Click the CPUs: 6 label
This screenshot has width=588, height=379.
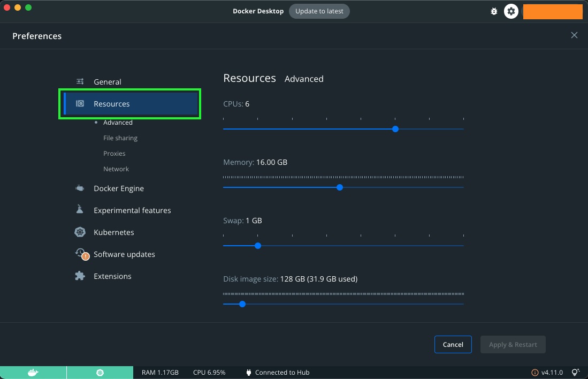click(236, 104)
